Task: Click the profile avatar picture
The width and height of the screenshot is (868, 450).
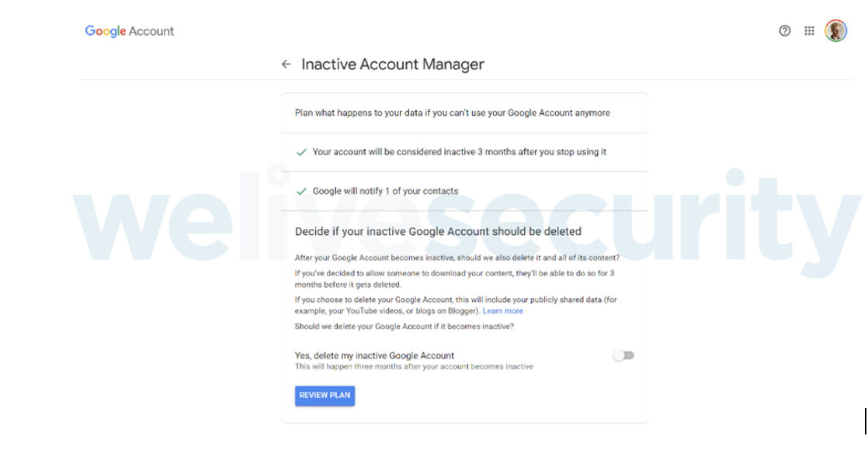Action: point(835,31)
